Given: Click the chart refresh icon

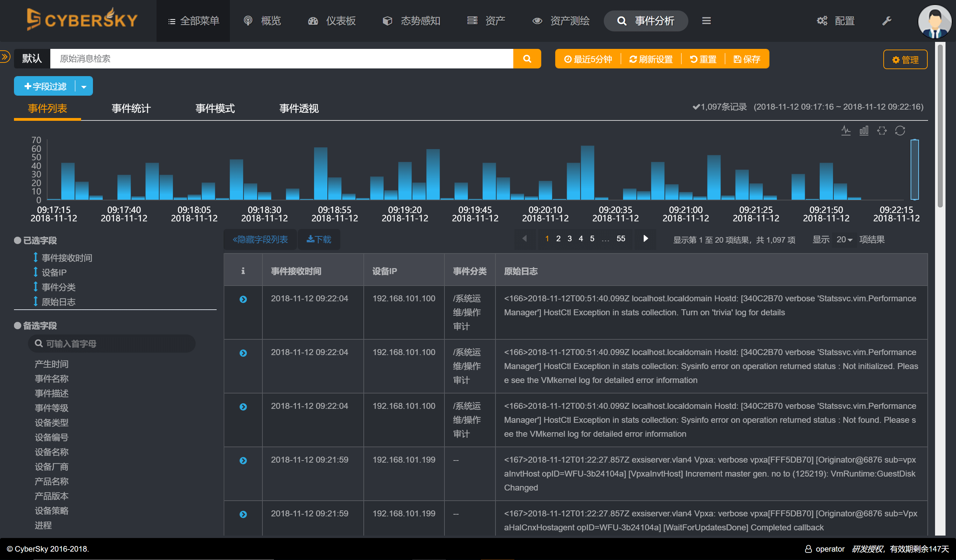Looking at the screenshot, I should [900, 131].
